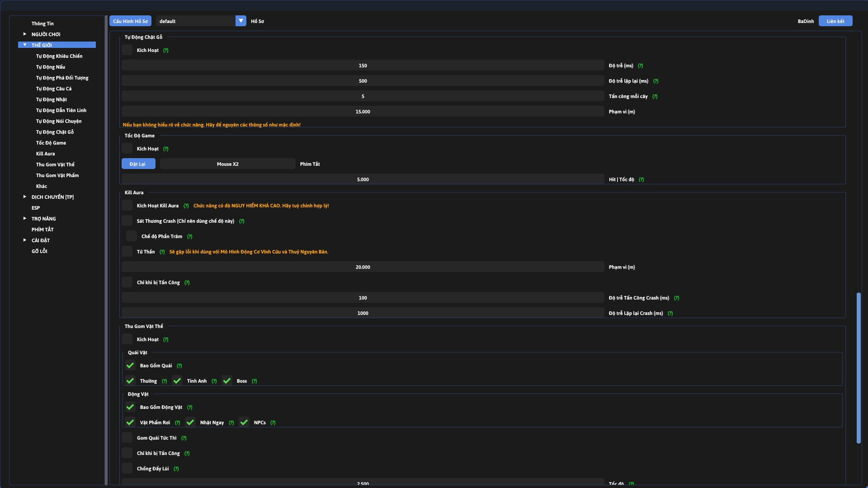Viewport: 868px width, 488px height.
Task: Click help icon next to Tử Thần
Action: [x=162, y=252]
